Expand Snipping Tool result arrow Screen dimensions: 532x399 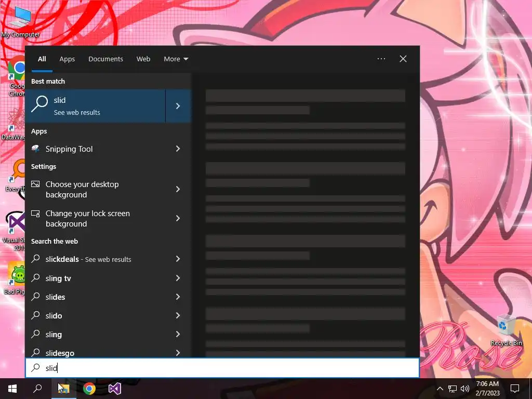(x=178, y=149)
